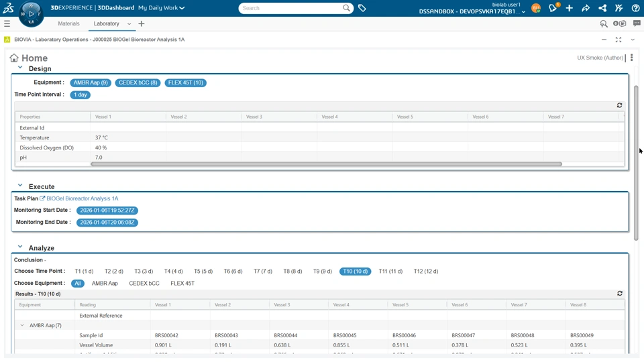The height and width of the screenshot is (362, 644).
Task: Select time point T2 (2 d)
Action: click(114, 271)
